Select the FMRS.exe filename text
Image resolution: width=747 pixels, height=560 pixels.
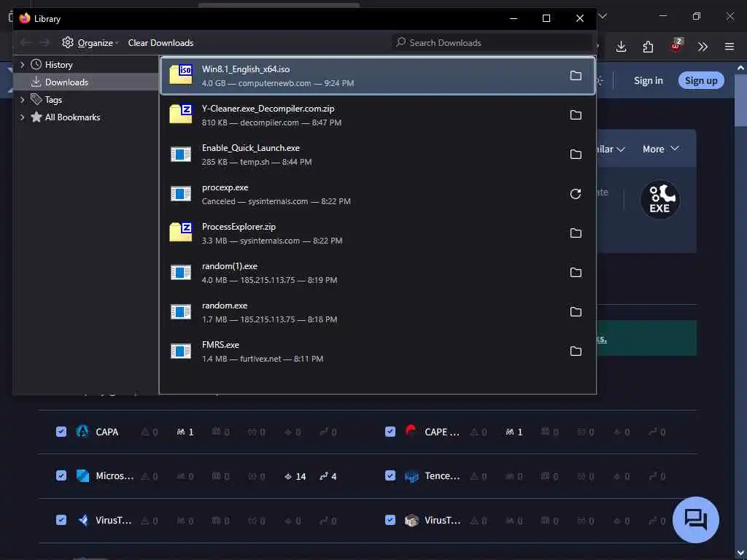click(220, 345)
